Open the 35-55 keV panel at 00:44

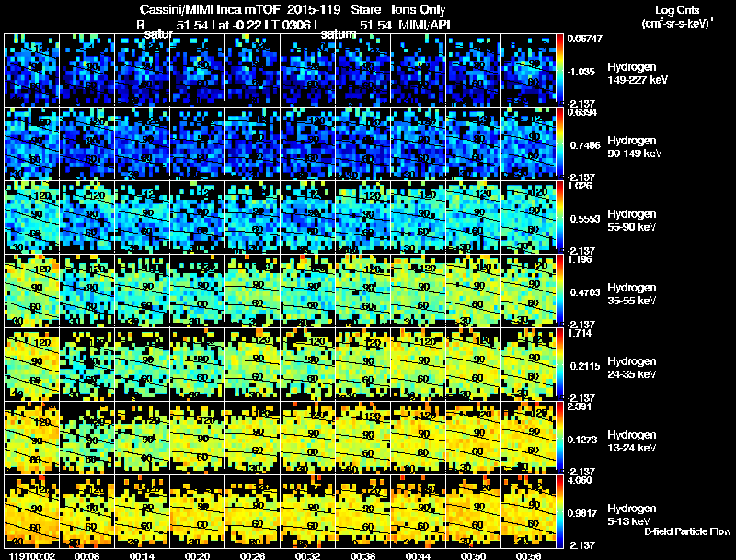pos(419,291)
